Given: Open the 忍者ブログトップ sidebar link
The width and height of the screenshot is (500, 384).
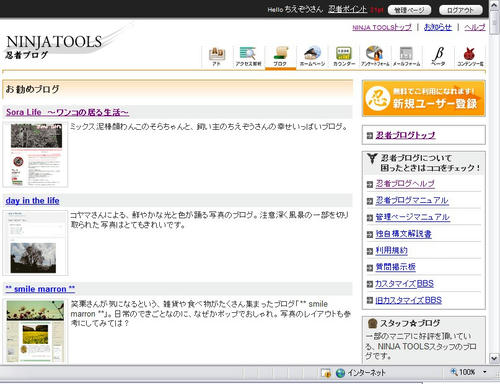Looking at the screenshot, I should point(405,135).
